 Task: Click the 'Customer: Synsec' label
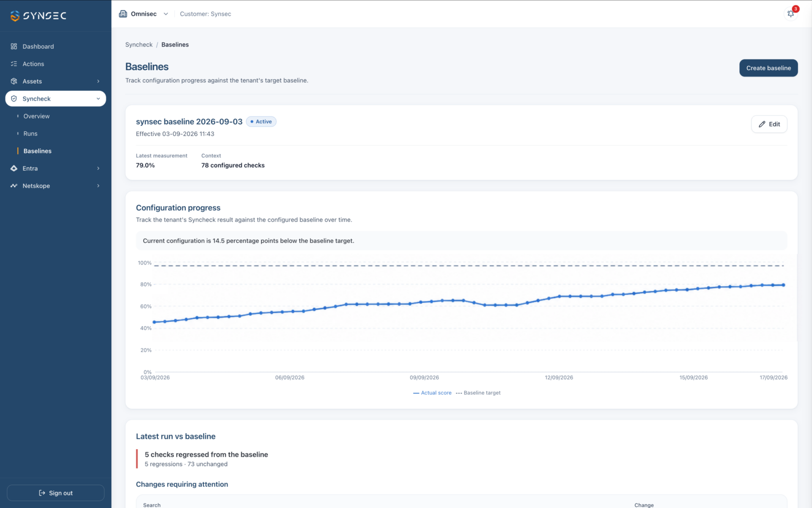(x=206, y=14)
